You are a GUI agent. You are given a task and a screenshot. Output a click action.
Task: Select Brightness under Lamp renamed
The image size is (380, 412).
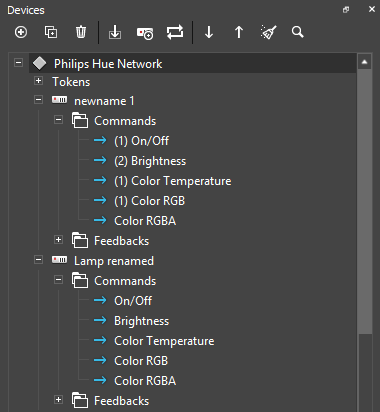tap(142, 321)
